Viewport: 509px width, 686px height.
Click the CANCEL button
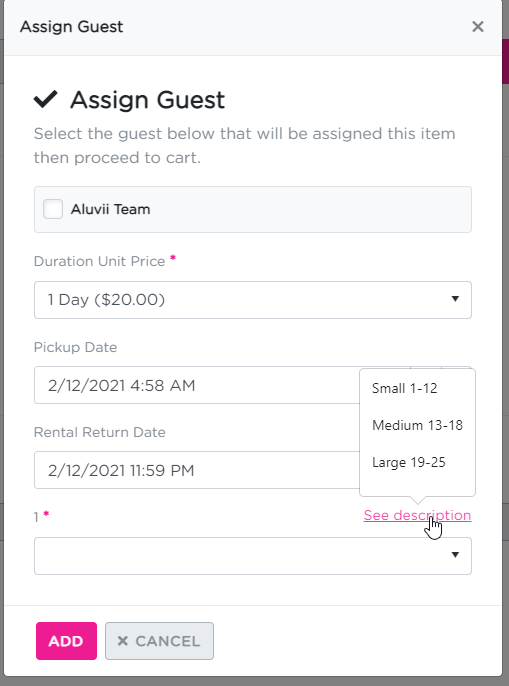[x=159, y=641]
